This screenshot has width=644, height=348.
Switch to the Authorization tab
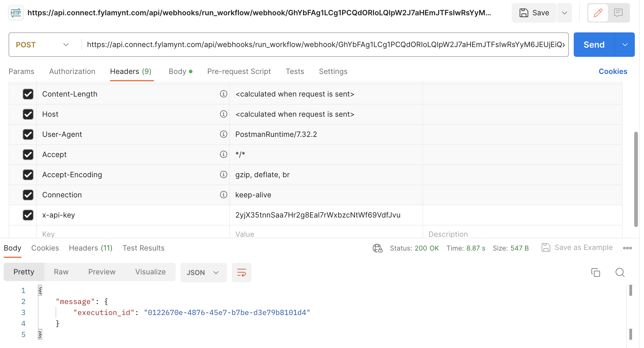[72, 71]
